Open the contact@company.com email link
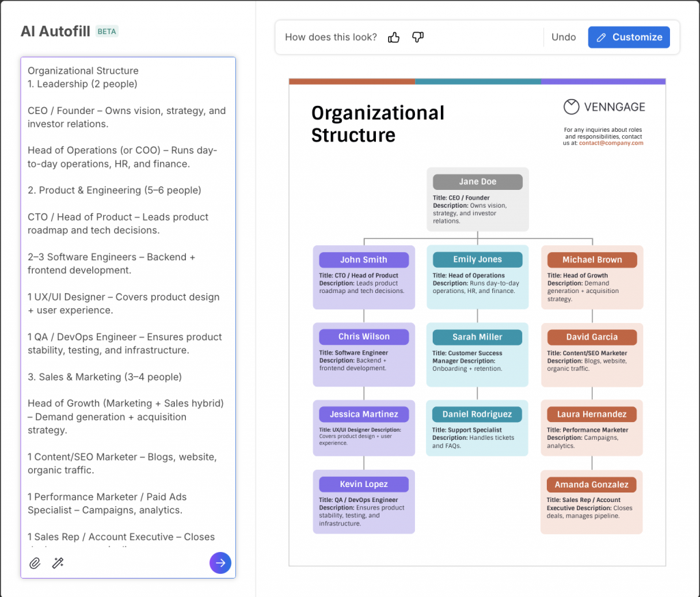Viewport: 700px width, 597px height. (x=610, y=143)
